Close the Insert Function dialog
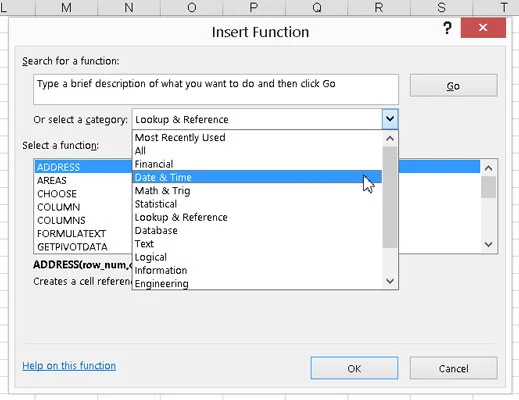The height and width of the screenshot is (400, 519). (x=483, y=28)
